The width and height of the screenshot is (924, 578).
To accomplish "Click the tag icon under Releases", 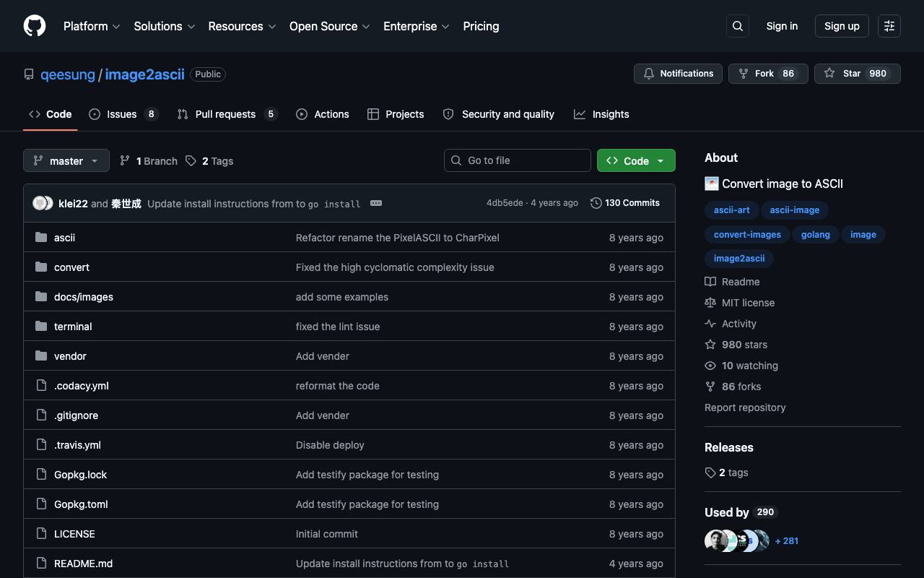I will (710, 473).
